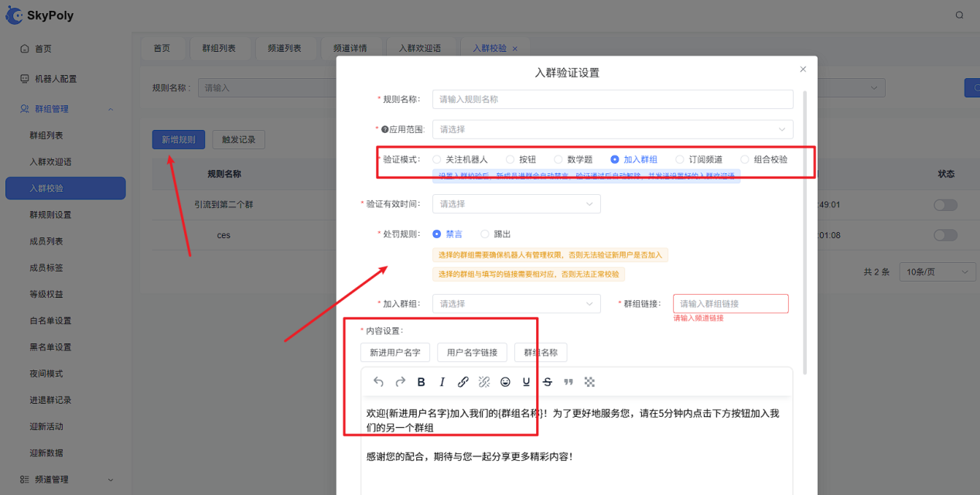The width and height of the screenshot is (980, 495).
Task: Insert the 新进用户名字 placeholder
Action: pos(394,353)
